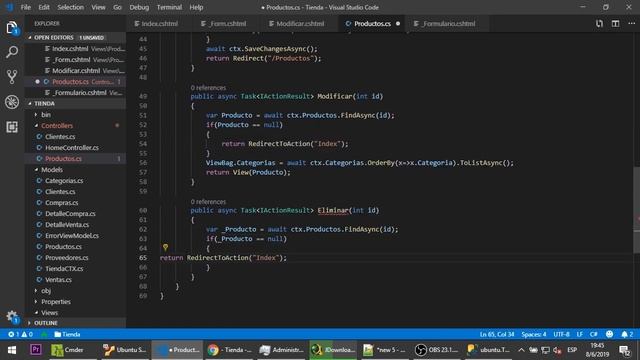The height and width of the screenshot is (360, 640).
Task: Open the Windows Start menu
Action: pos(12,350)
